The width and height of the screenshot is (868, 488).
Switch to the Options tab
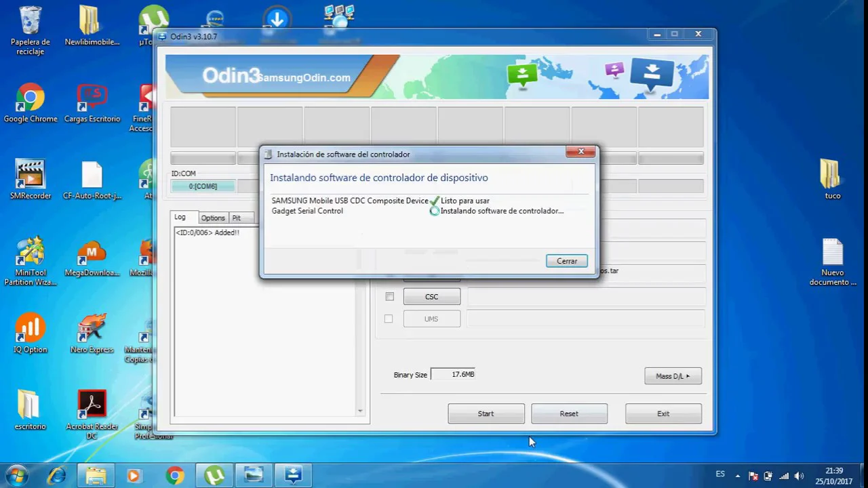pyautogui.click(x=212, y=218)
